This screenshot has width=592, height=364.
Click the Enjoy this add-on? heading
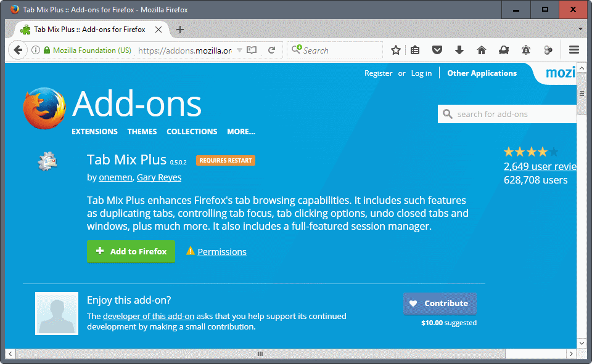(x=129, y=300)
